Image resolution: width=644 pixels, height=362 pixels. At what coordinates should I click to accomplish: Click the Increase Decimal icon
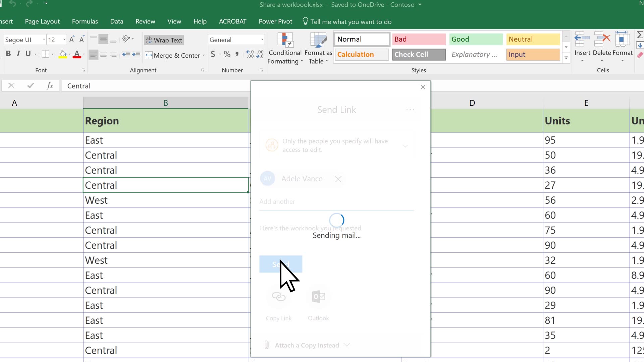[249, 54]
